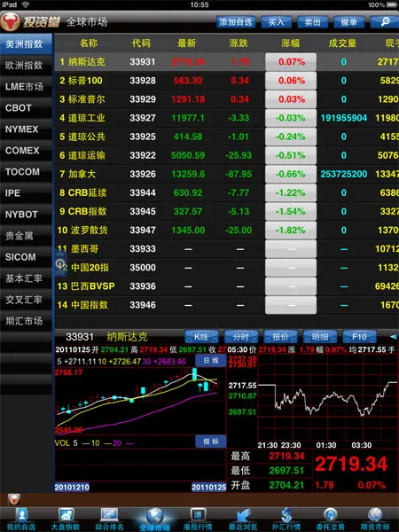Select row 5 道琼公共
This screenshot has width=399, height=532.
click(227, 137)
